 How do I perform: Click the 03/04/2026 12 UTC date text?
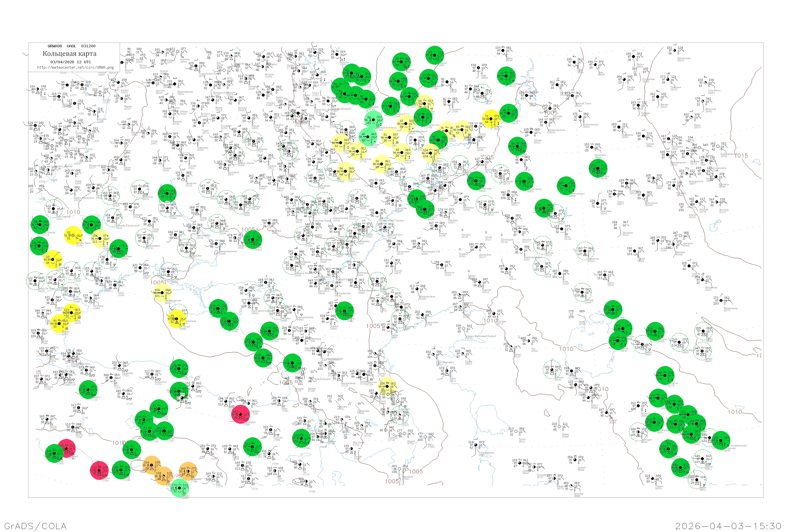tap(70, 62)
